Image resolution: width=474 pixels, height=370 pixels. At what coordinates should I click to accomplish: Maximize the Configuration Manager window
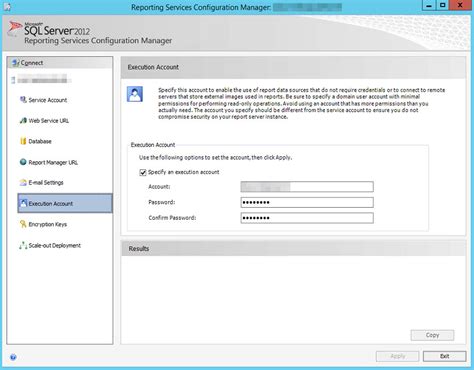[442, 5]
